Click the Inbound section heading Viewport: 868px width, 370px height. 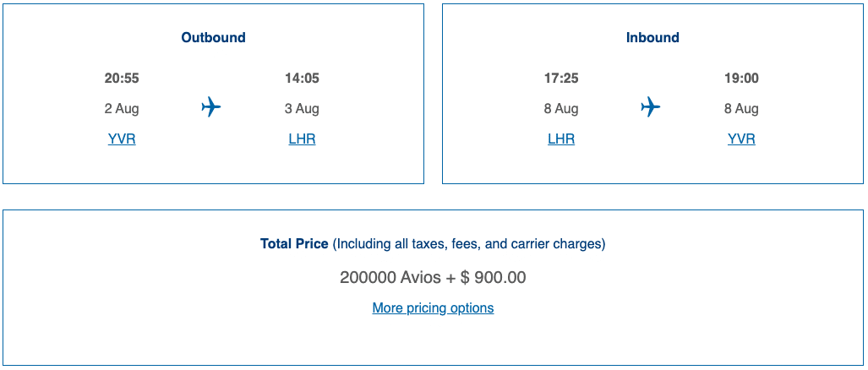point(652,38)
